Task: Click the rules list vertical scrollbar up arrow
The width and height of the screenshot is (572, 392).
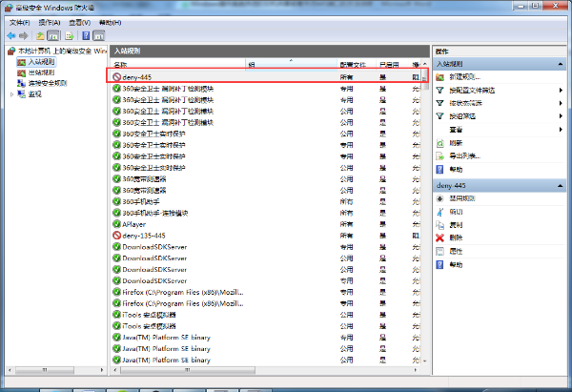Action: (x=424, y=64)
